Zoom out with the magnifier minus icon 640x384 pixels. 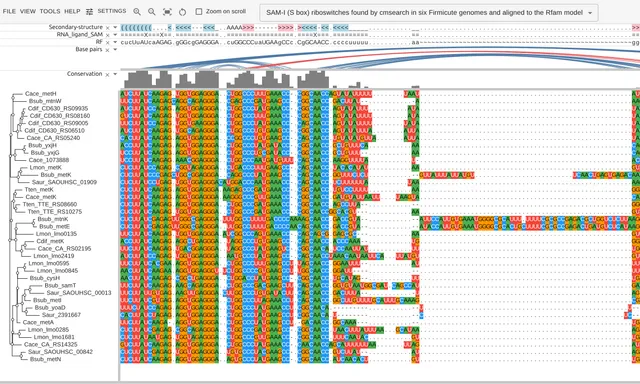pyautogui.click(x=152, y=12)
